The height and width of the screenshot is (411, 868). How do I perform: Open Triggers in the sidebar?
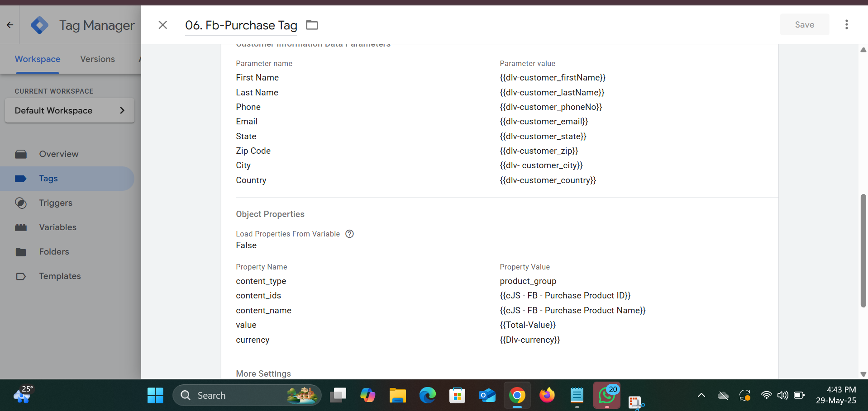[x=56, y=203]
